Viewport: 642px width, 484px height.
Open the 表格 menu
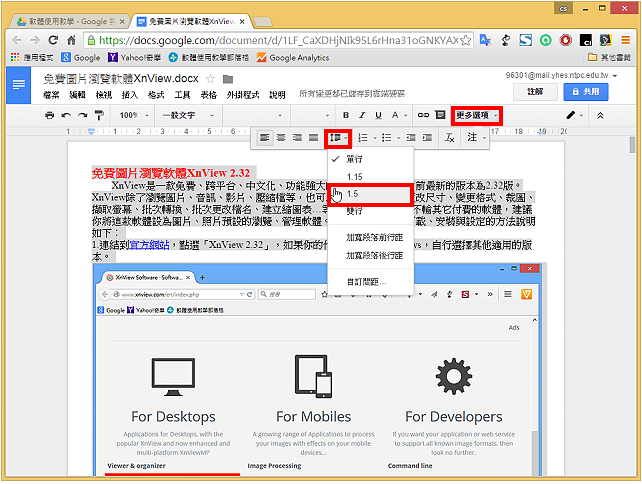pos(208,95)
